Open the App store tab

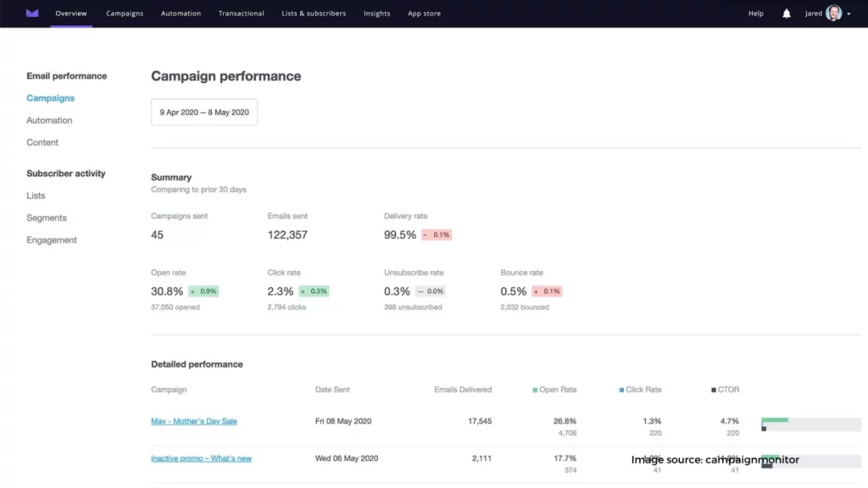click(424, 14)
